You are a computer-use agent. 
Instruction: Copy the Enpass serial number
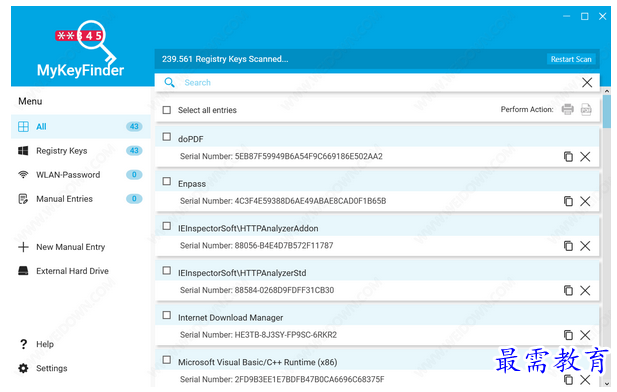[568, 201]
